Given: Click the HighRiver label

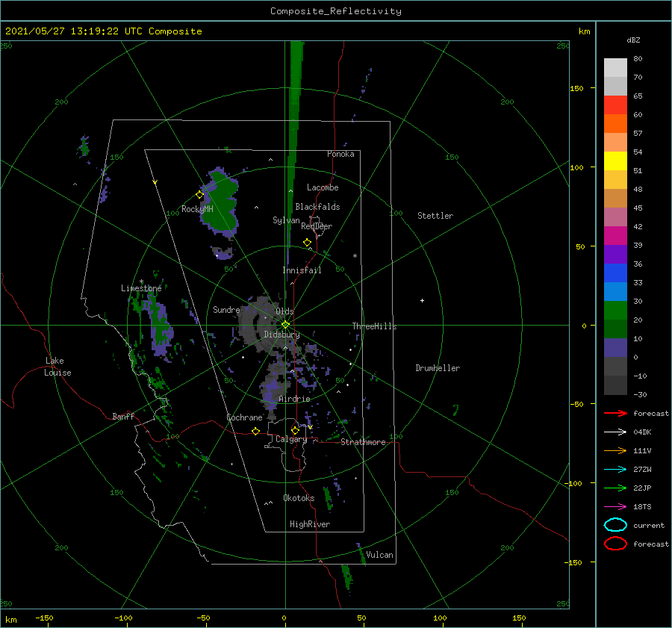Looking at the screenshot, I should coord(310,524).
